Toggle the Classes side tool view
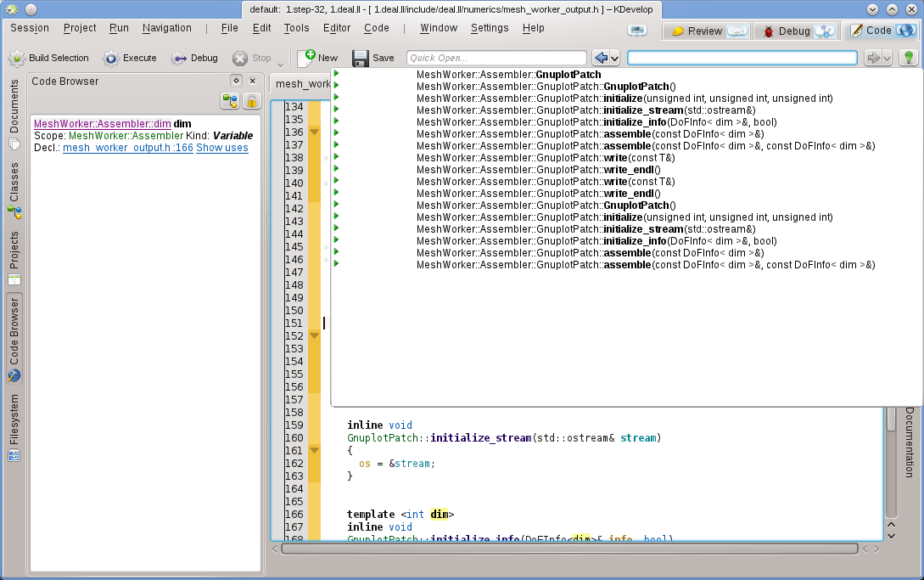 tap(14, 190)
